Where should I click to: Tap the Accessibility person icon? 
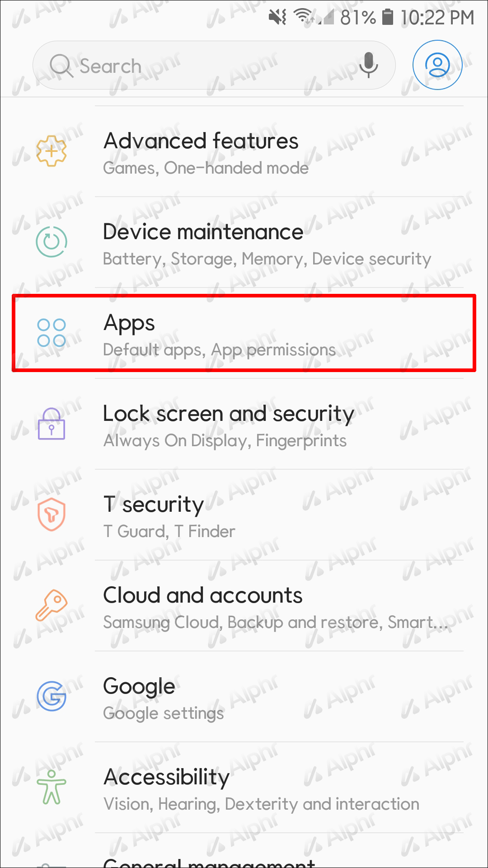point(52,787)
